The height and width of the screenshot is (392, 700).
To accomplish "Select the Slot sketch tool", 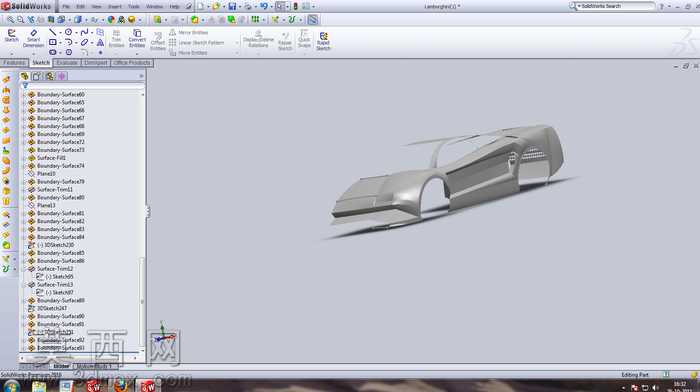I will [53, 52].
